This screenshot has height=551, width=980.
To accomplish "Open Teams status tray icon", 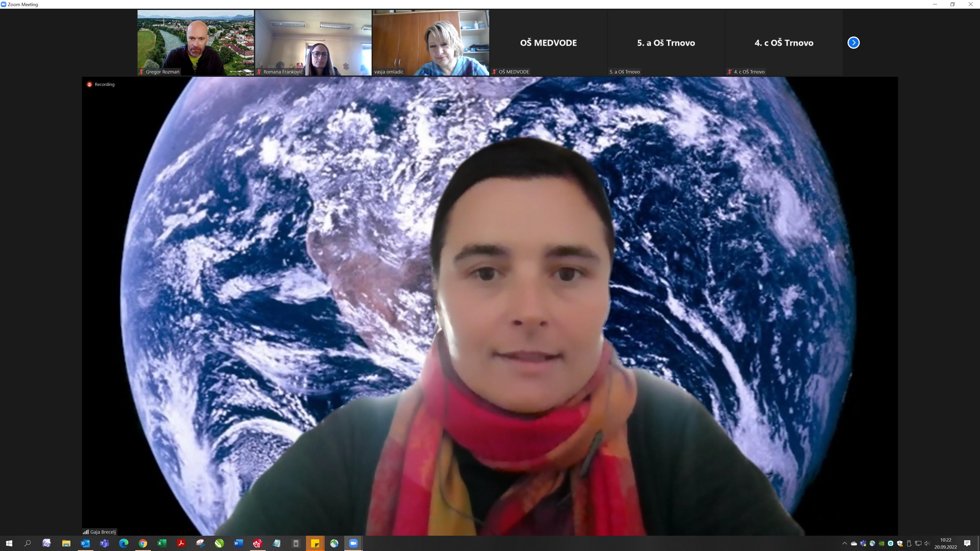I will tap(863, 543).
